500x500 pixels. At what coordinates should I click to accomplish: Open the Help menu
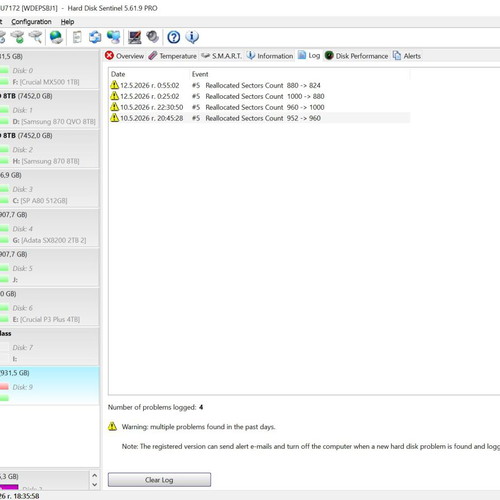[67, 22]
